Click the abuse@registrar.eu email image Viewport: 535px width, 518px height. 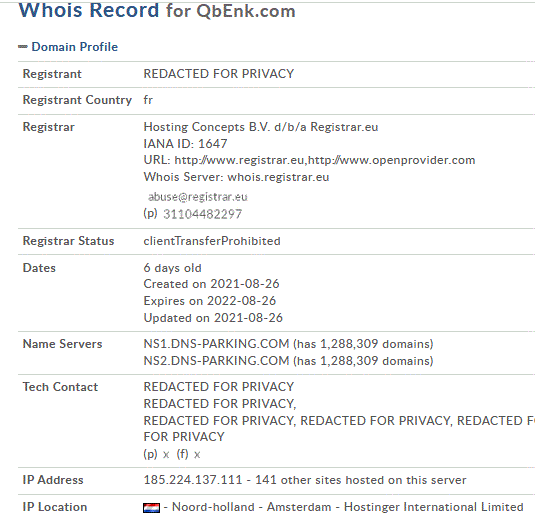pos(198,197)
